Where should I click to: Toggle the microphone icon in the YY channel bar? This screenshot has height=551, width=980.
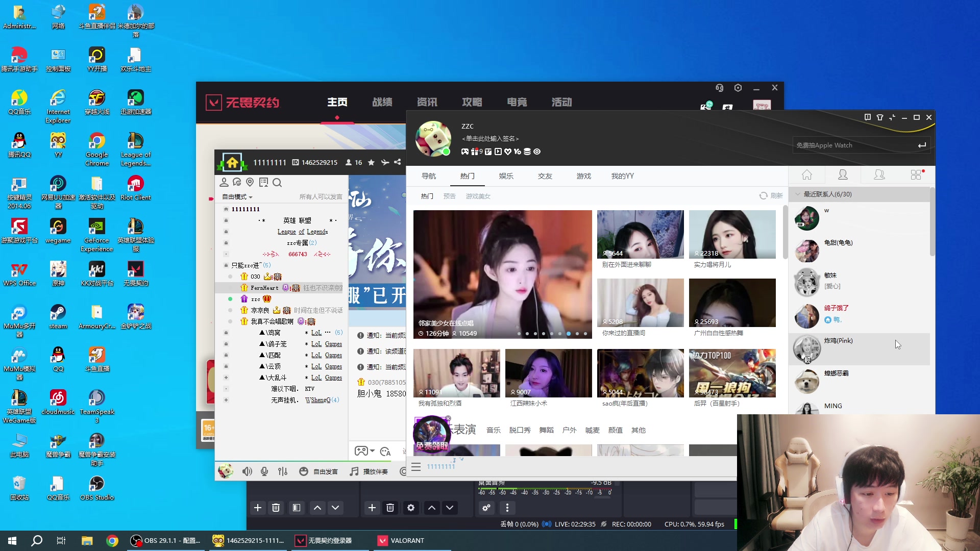coord(264,471)
